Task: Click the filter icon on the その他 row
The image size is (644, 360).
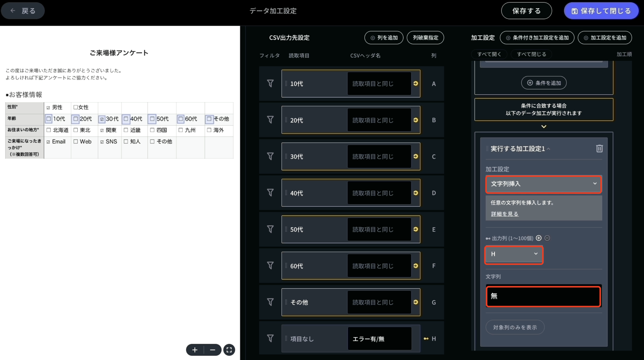Action: tap(270, 302)
